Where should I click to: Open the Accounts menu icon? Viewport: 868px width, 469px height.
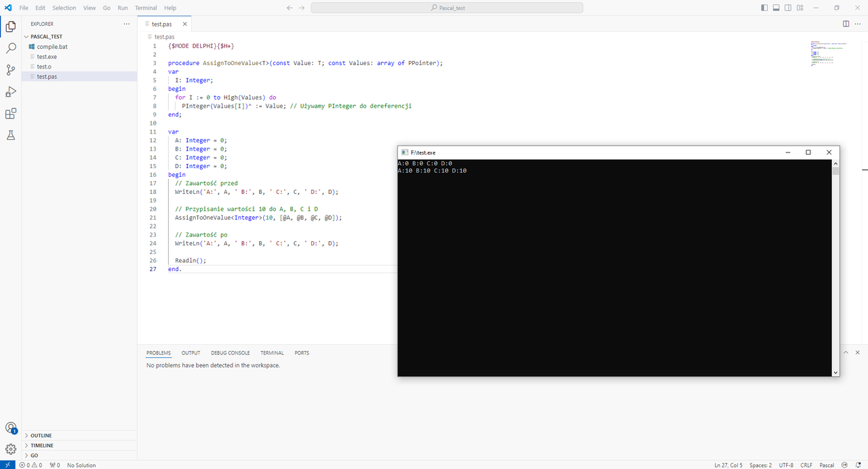coord(11,428)
